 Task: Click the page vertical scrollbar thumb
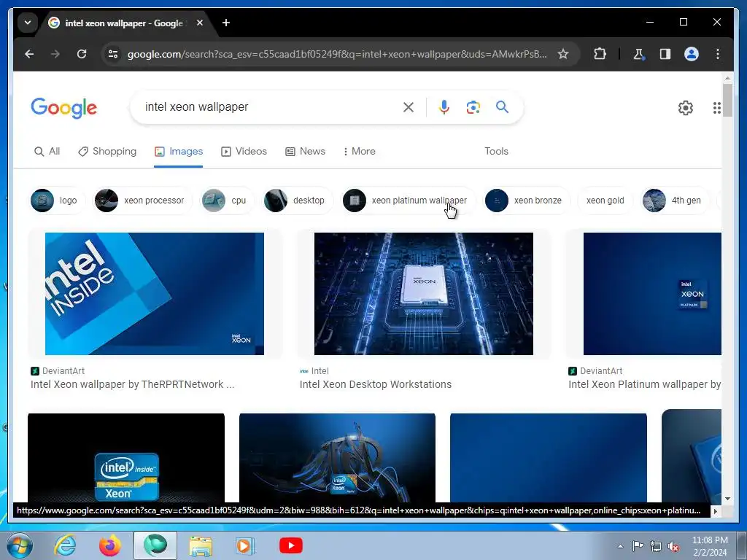click(x=727, y=100)
